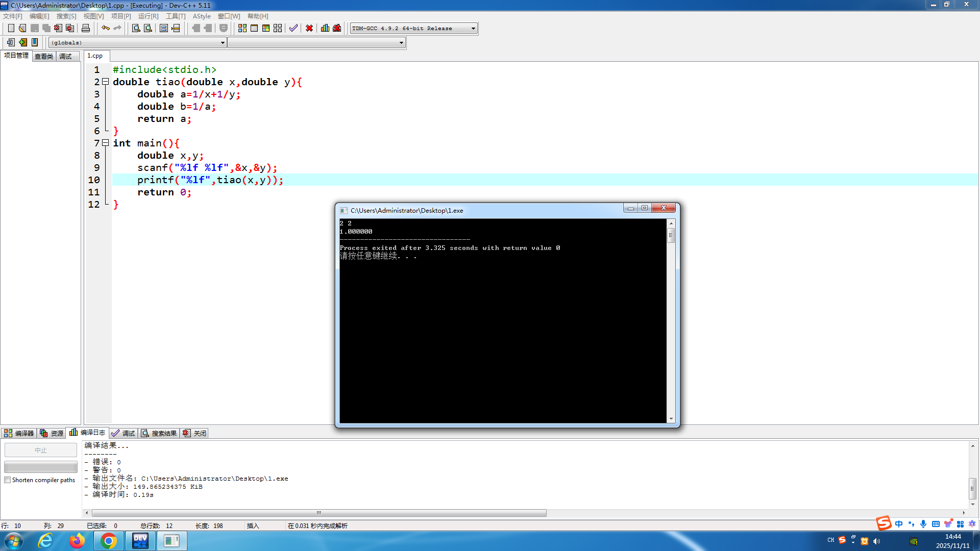Collapse the tiao function fold marker
980x551 pixels.
pyautogui.click(x=106, y=82)
